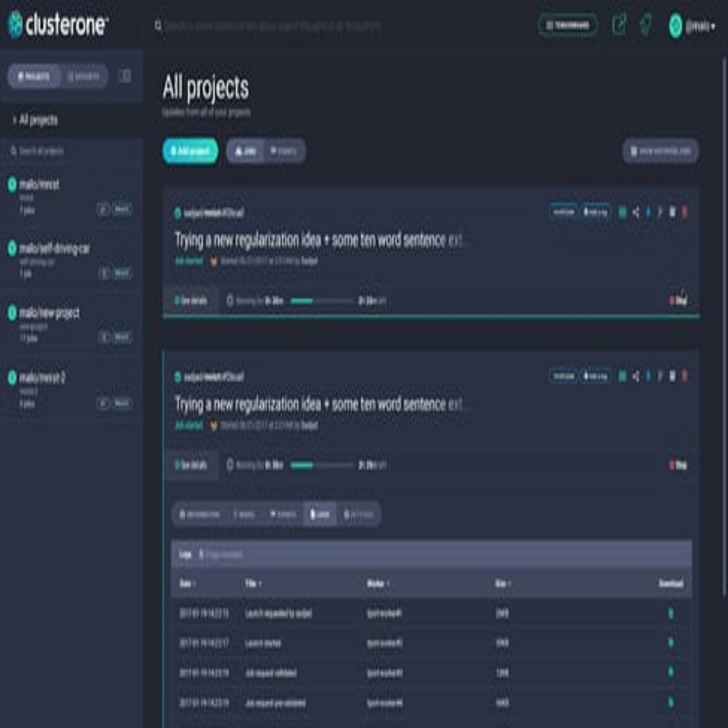Open the user account dropdown menu
This screenshot has width=728, height=728.
pos(693,25)
